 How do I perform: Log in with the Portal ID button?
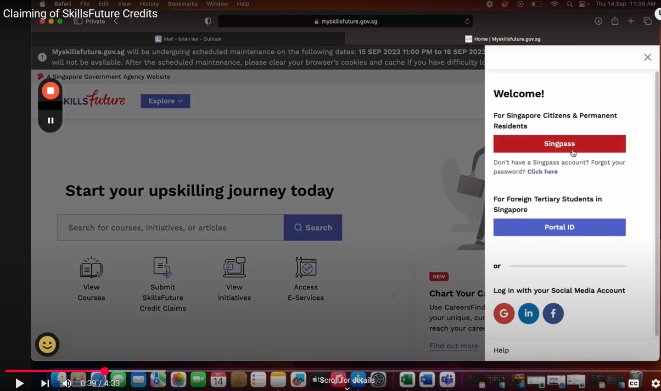(x=559, y=227)
